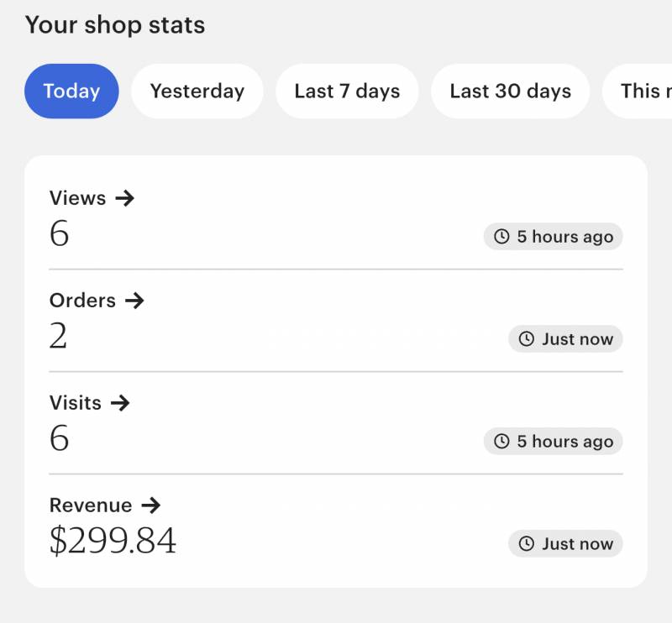672x623 pixels.
Task: Click the arrow icon next to Visits
Action: click(120, 403)
